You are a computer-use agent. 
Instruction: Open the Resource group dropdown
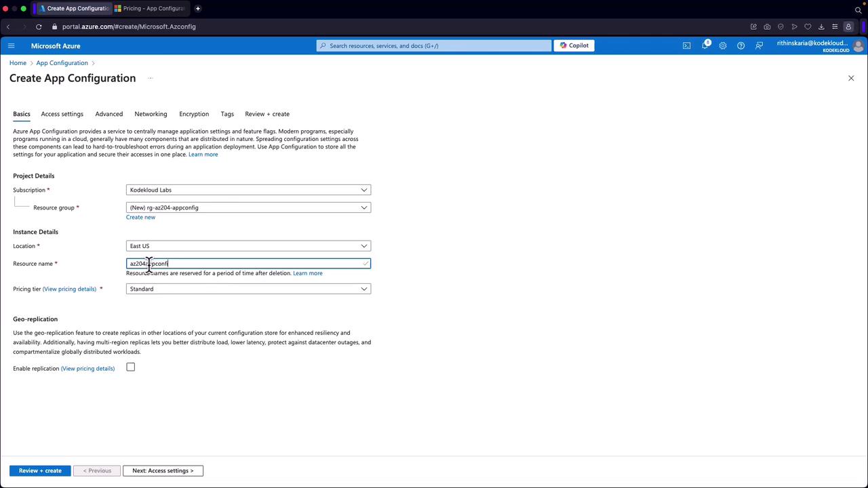[248, 207]
